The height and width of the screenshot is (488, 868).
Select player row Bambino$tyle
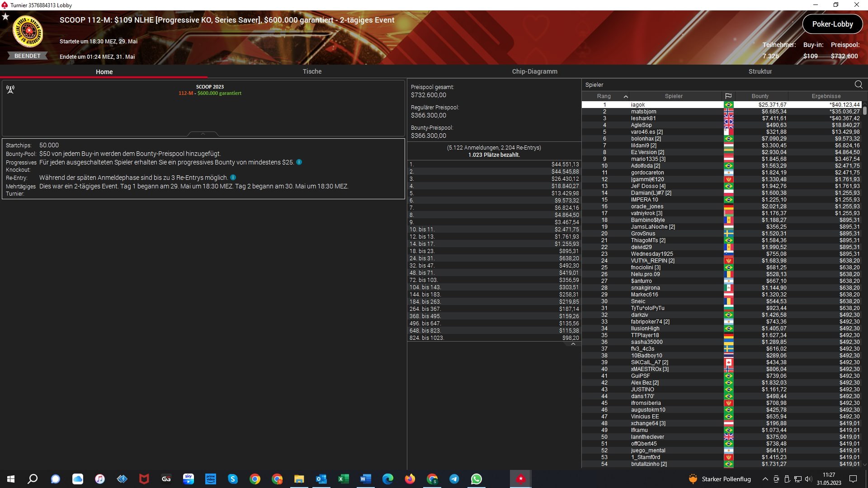(x=722, y=220)
